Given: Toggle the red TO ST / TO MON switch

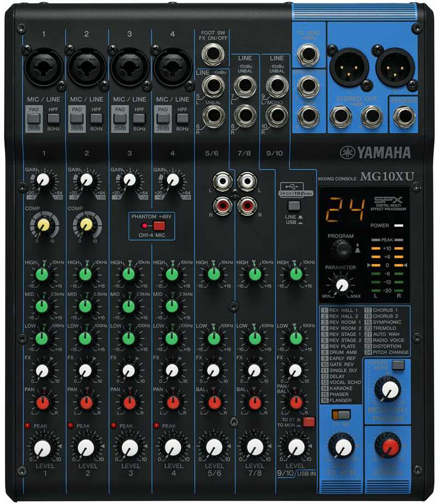Looking at the screenshot, I should click(x=309, y=422).
